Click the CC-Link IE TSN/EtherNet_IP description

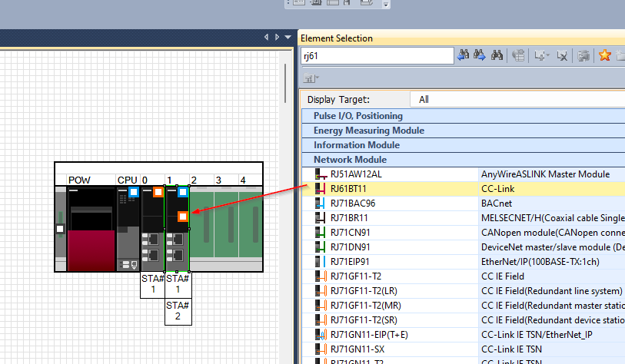[x=537, y=335]
